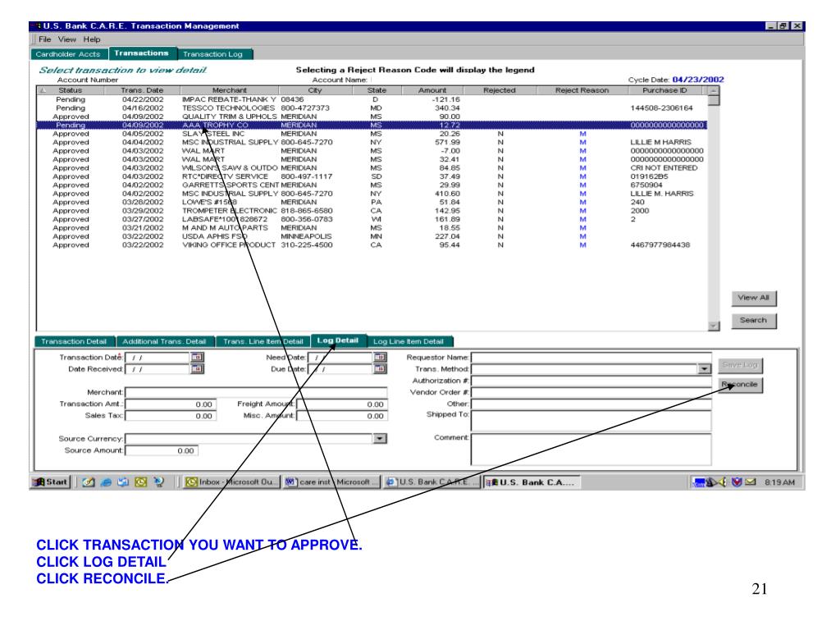This screenshot has width=840, height=630.
Task: Open the Need Date calendar picker
Action: pyautogui.click(x=380, y=357)
